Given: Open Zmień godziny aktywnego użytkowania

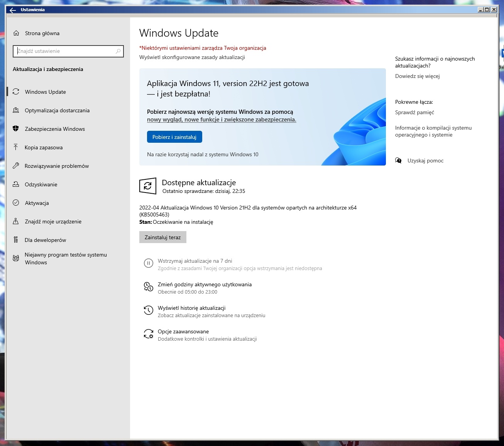Looking at the screenshot, I should pos(205,284).
